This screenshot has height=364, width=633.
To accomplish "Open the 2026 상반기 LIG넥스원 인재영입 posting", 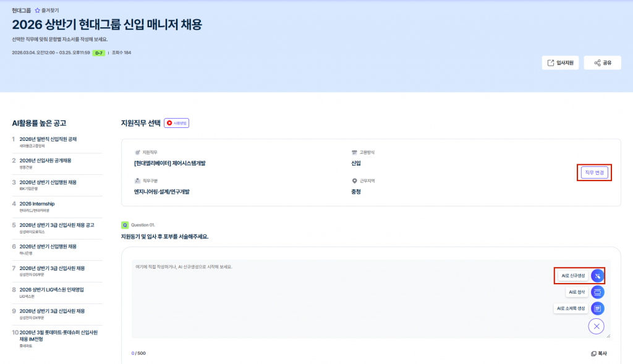I will pyautogui.click(x=51, y=289).
